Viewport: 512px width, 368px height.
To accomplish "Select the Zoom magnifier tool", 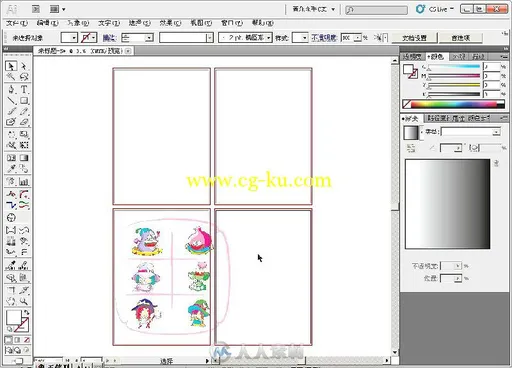I will (24, 301).
